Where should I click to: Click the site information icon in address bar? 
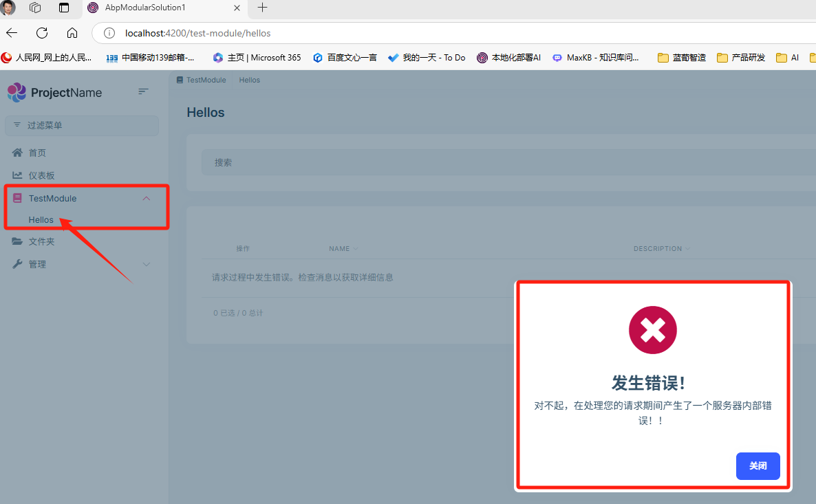[109, 33]
